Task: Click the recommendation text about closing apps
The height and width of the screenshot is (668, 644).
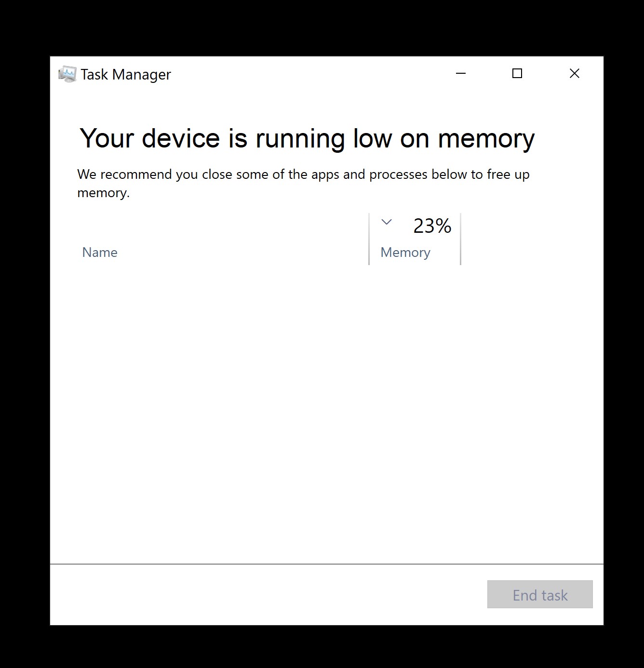Action: pos(303,183)
